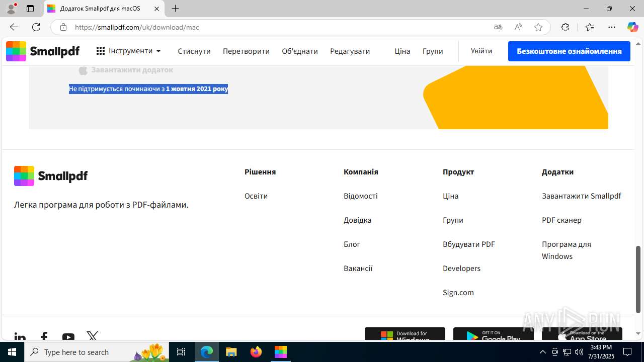Click Безкоштовне ознайомлення button
The image size is (644, 362).
[569, 51]
